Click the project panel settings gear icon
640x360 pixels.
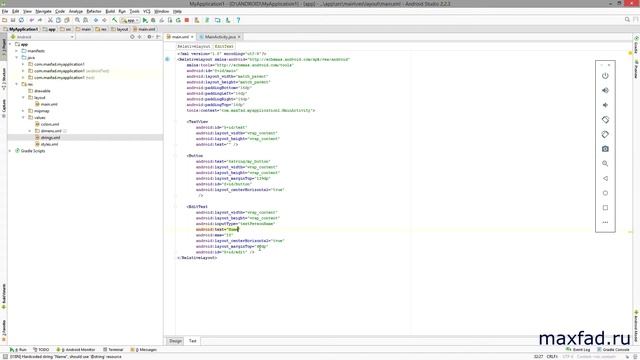pyautogui.click(x=149, y=37)
